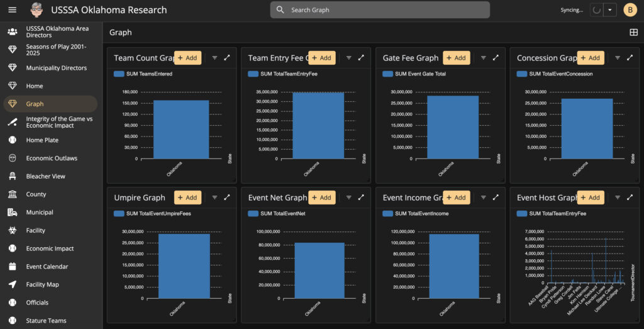Expand Team Entry Fee Graph to fullscreen
Image resolution: width=644 pixels, height=329 pixels.
pyautogui.click(x=361, y=58)
